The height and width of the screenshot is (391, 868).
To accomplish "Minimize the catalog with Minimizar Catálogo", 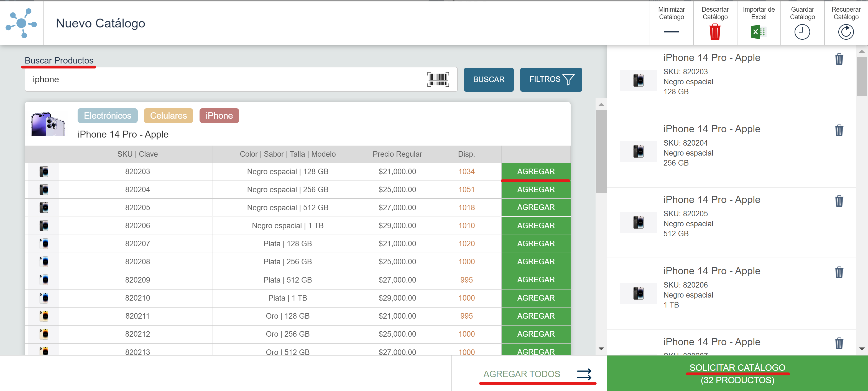I will [671, 23].
